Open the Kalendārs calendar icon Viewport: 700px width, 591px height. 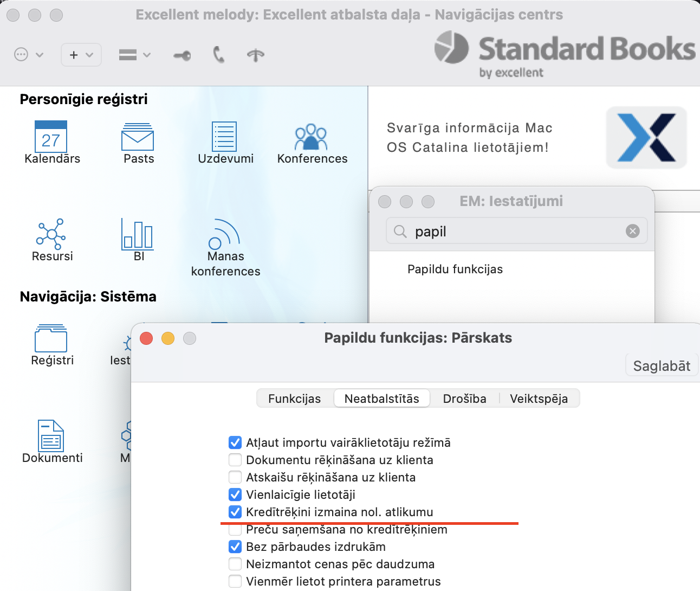(x=51, y=137)
